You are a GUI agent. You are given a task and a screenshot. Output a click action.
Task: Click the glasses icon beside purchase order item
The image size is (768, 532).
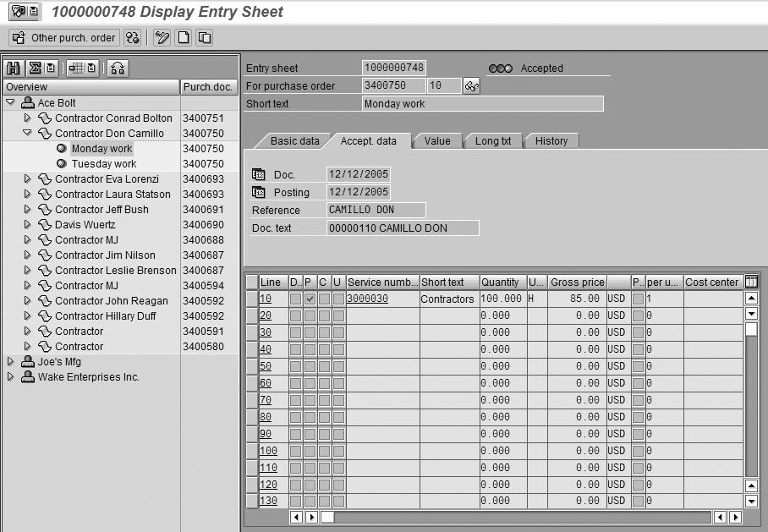(472, 86)
